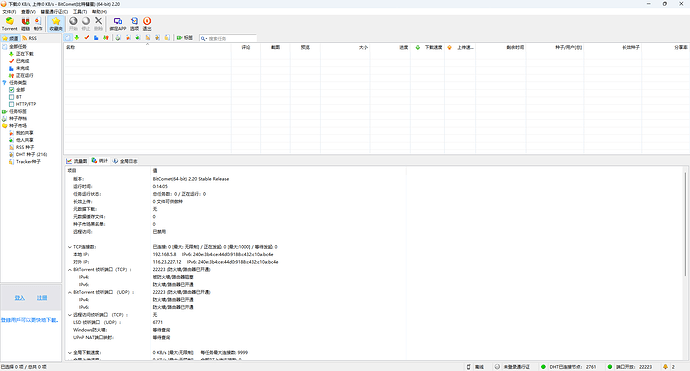
Task: Click the printer-like icon in filter bar
Action: pyautogui.click(x=118, y=38)
